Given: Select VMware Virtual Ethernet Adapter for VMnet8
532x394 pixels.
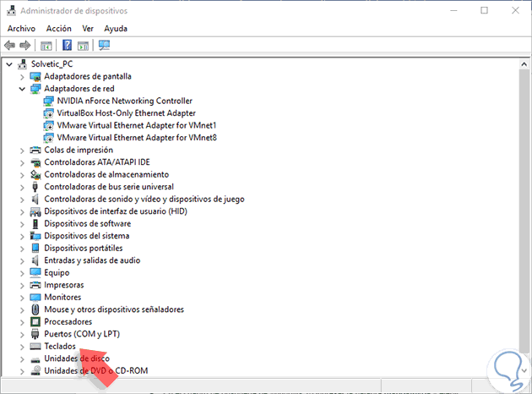Looking at the screenshot, I should pyautogui.click(x=137, y=138).
